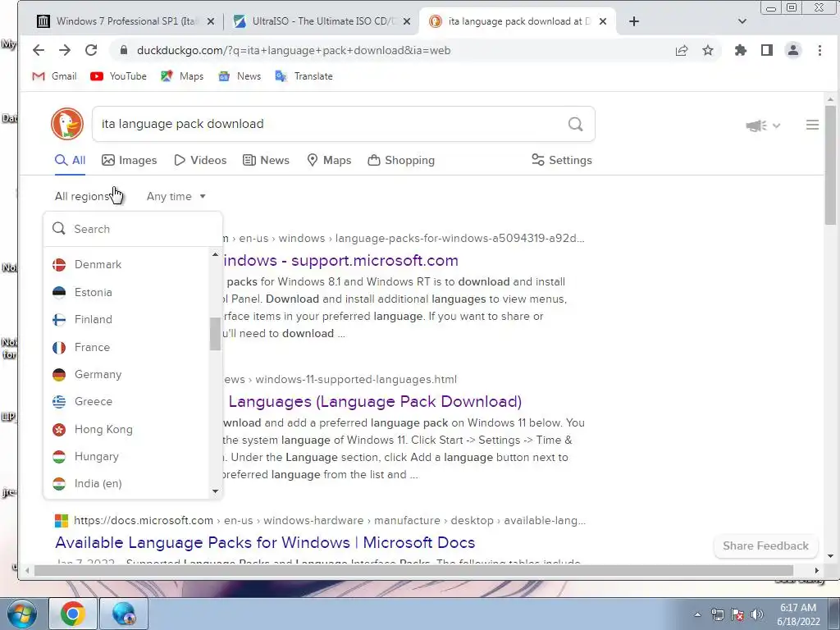Open the Translate bookmark

point(304,76)
